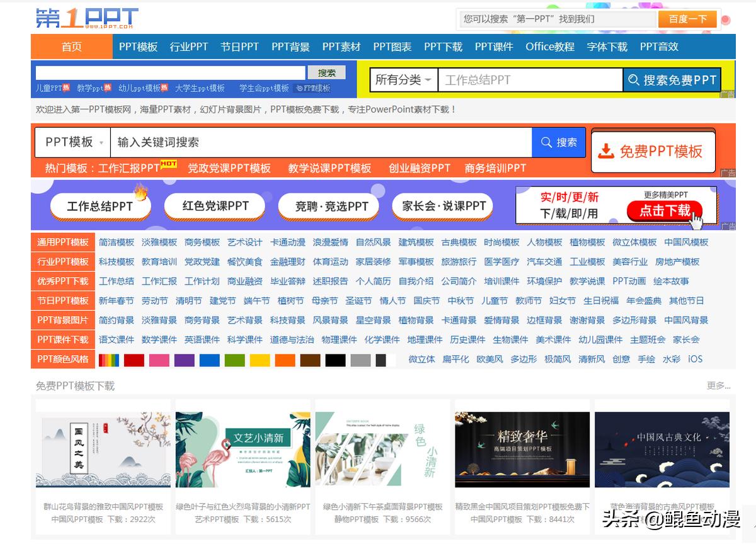Open the 文艺小清新 flamingo template thumbnail
This screenshot has width=756, height=544.
point(243,450)
